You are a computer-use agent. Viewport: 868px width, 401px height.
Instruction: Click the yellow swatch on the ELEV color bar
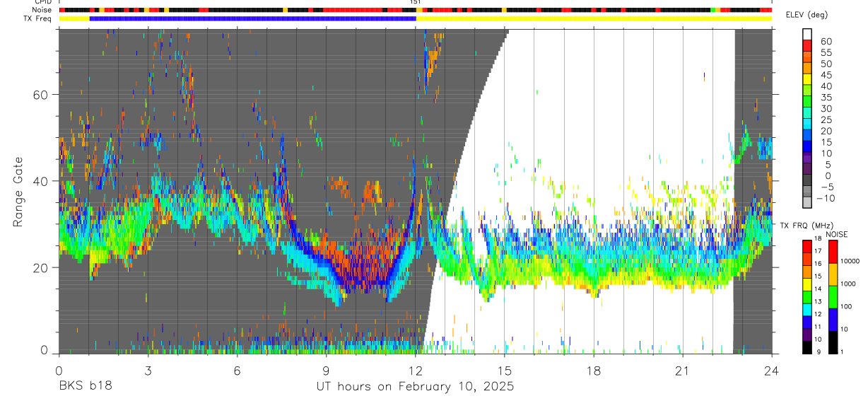pos(807,78)
